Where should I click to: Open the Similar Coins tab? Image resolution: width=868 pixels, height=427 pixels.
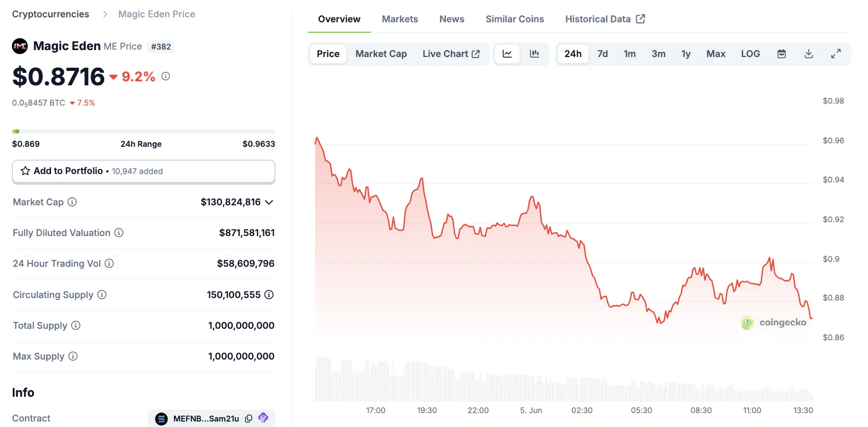click(515, 19)
